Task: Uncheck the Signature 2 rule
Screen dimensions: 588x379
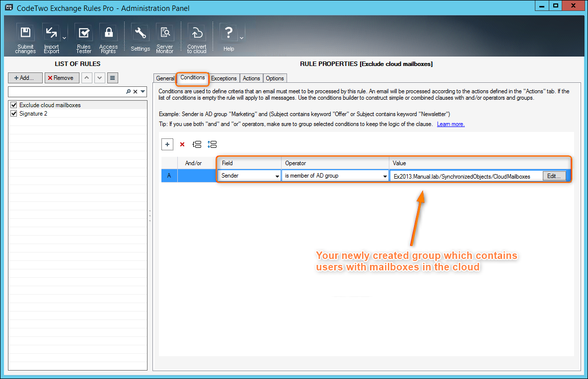Action: click(x=14, y=114)
